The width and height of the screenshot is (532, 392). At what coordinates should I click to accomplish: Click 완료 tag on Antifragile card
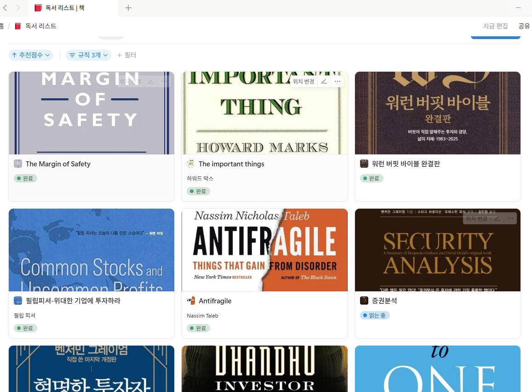click(x=199, y=328)
